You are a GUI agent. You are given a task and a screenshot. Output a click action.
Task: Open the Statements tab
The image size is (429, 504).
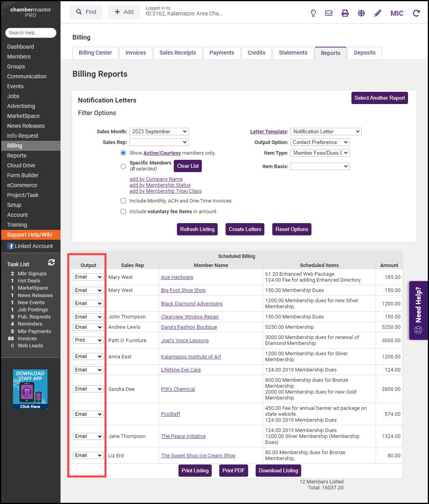pyautogui.click(x=293, y=53)
